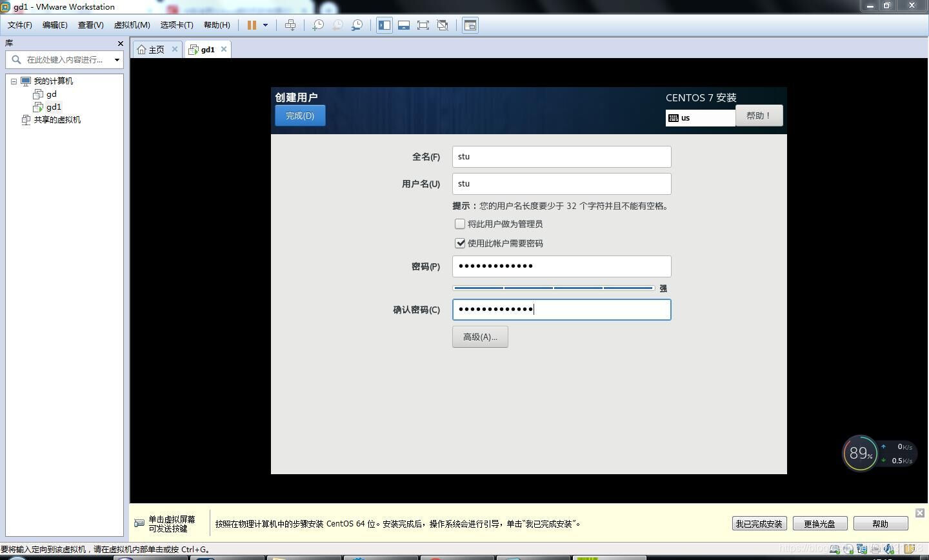929x560 pixels.
Task: Click the 帮助 button in the install bar
Action: click(x=880, y=524)
